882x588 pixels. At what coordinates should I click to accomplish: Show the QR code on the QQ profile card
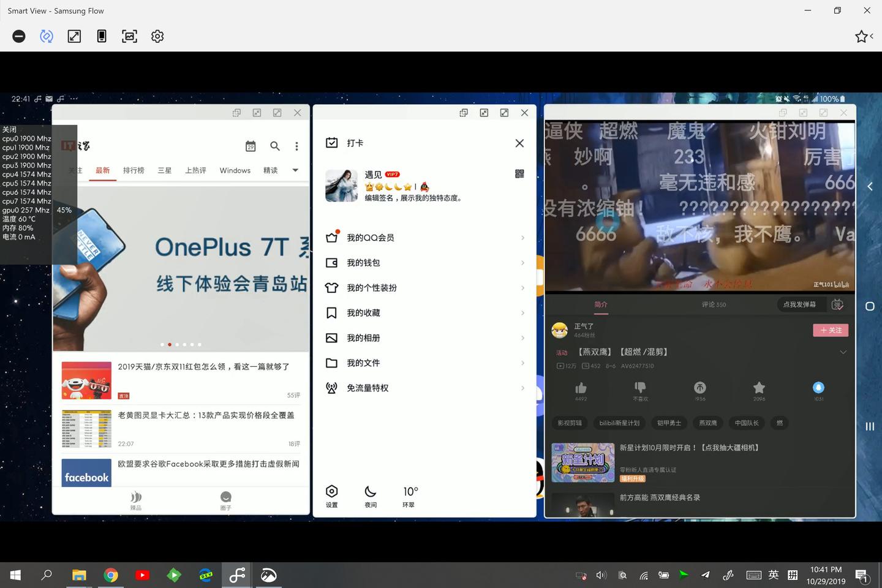point(519,173)
